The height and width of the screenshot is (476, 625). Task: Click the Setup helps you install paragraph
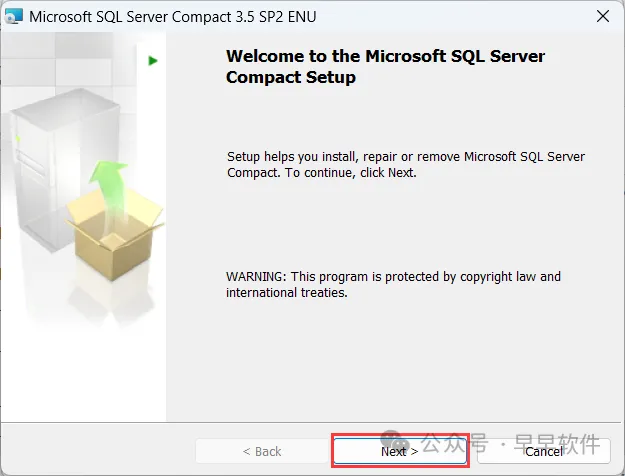pyautogui.click(x=406, y=164)
